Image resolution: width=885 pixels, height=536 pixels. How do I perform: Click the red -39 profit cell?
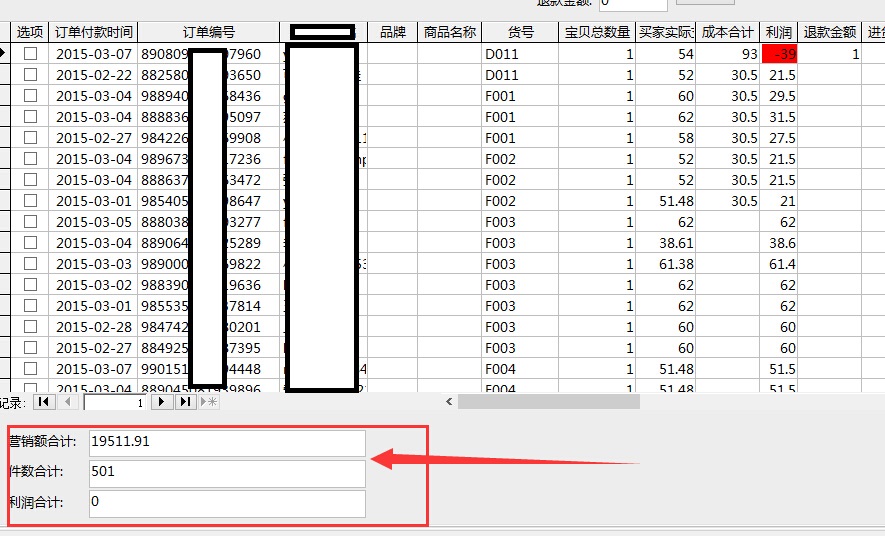tap(779, 54)
